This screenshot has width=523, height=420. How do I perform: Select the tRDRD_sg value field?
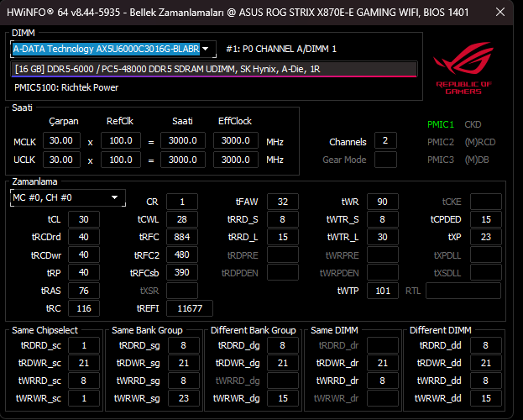(x=184, y=345)
